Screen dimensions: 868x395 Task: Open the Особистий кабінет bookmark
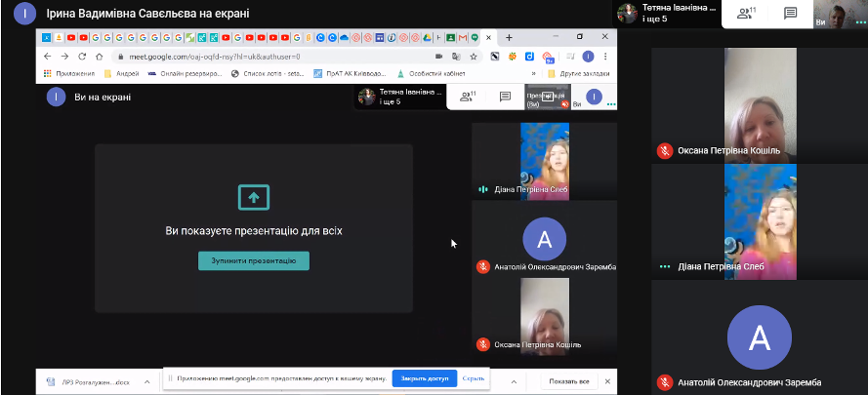pos(432,73)
